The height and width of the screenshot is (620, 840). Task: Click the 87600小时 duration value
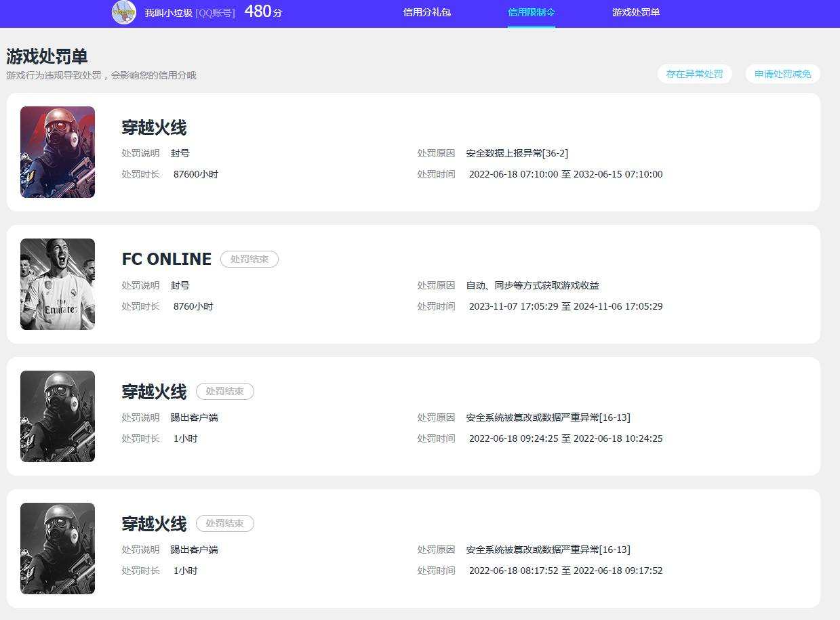(196, 174)
